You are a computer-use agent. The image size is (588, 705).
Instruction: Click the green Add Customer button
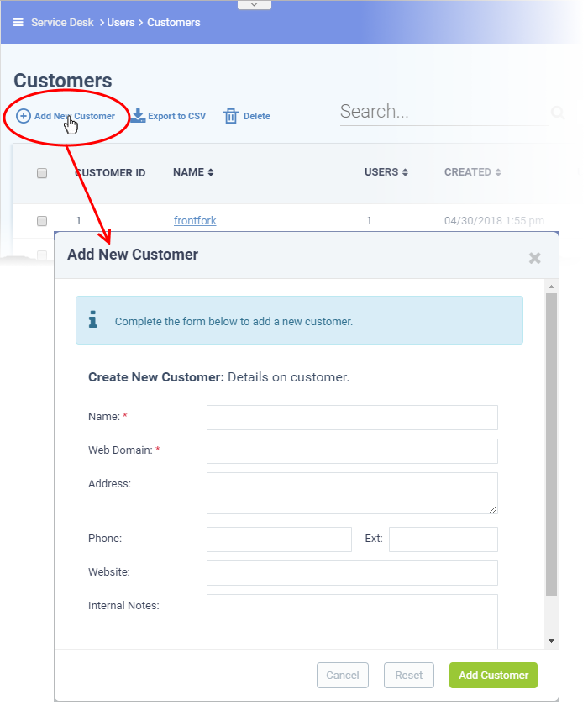(x=493, y=675)
